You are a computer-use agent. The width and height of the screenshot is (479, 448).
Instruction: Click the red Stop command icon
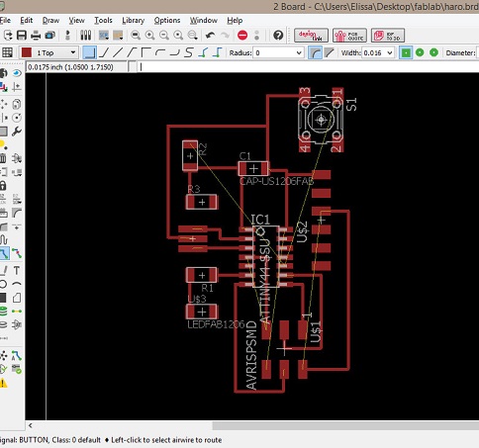click(242, 35)
